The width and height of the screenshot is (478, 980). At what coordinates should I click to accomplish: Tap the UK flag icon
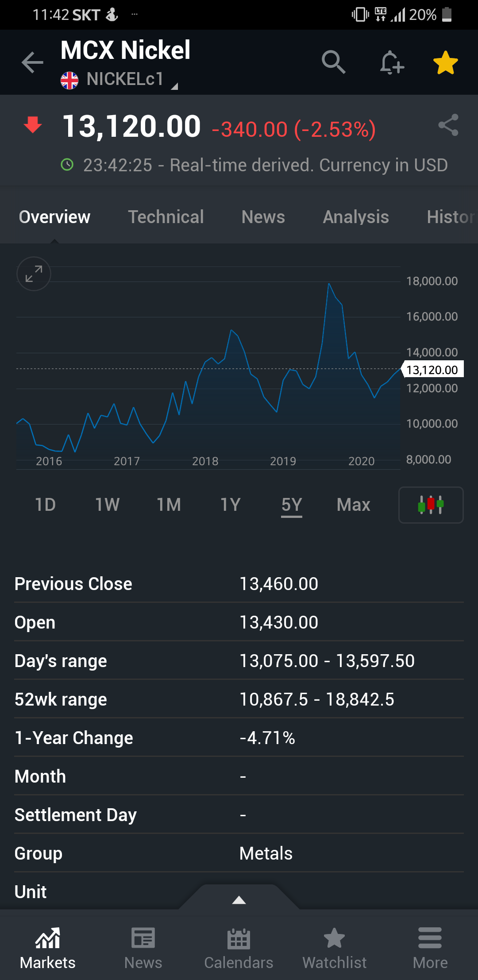69,81
